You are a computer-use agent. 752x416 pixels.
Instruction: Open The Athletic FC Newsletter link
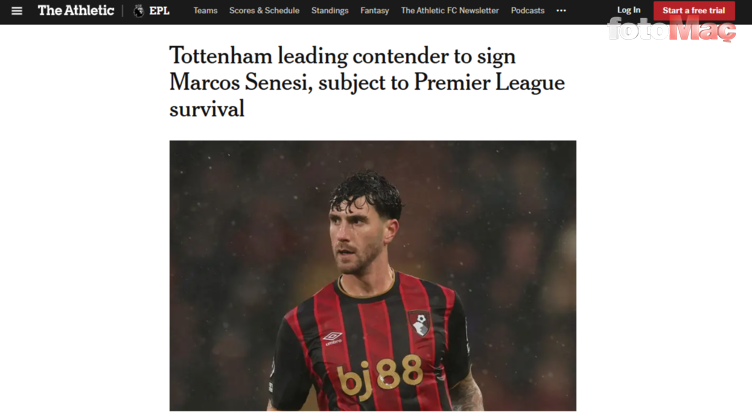[450, 11]
